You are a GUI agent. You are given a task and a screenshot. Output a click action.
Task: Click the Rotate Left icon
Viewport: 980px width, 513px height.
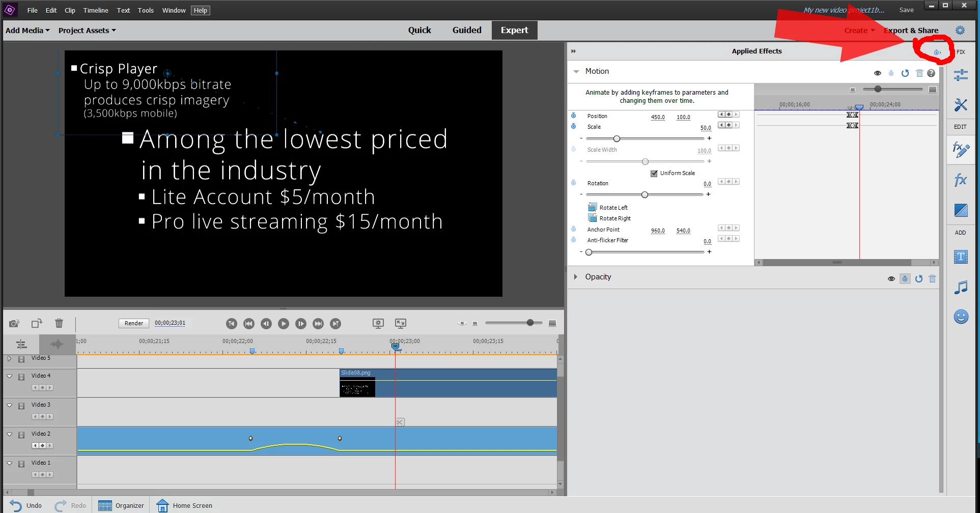[x=592, y=207]
